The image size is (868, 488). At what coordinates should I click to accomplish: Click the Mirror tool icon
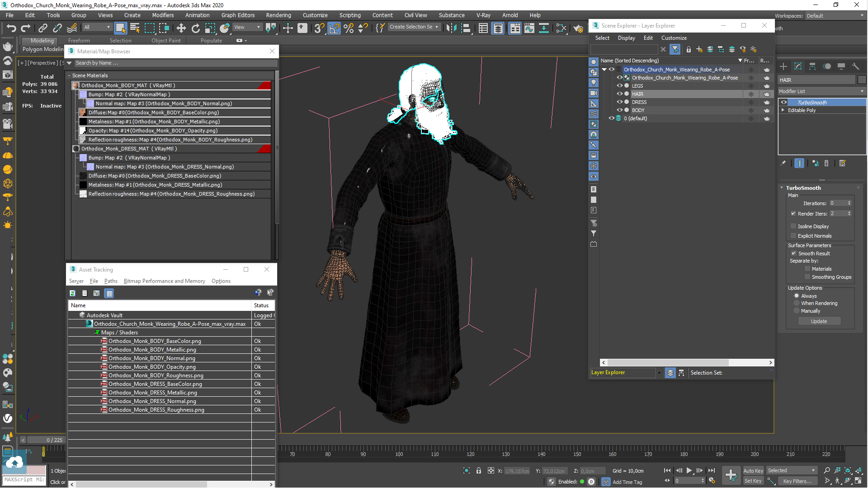click(451, 28)
